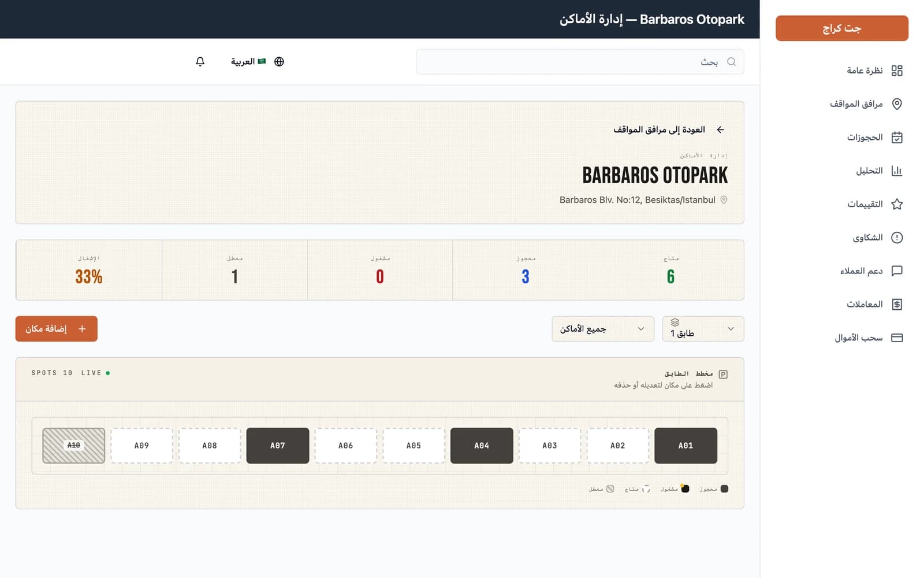Click the مشغول stat card showing 0
The image size is (924, 578).
click(x=380, y=270)
